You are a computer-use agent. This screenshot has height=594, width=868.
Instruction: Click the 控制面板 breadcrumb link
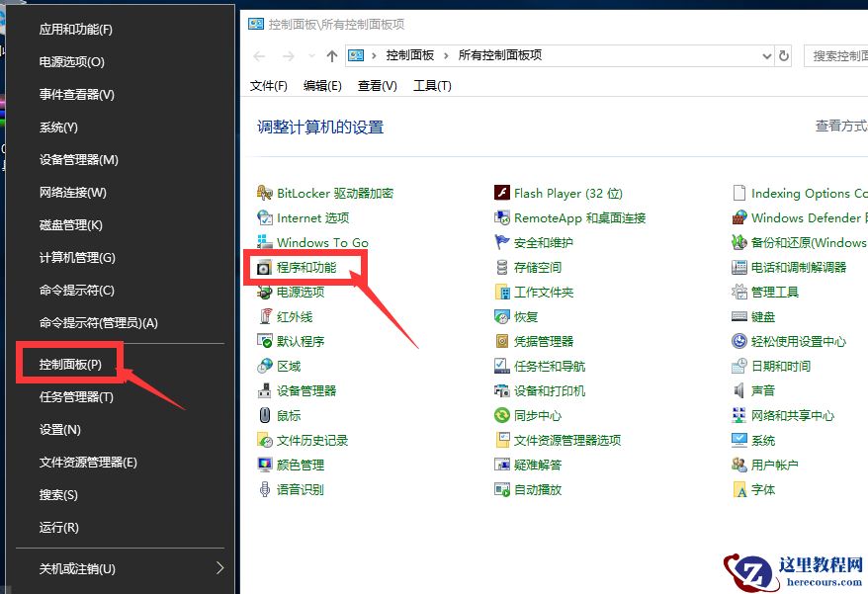coord(409,56)
